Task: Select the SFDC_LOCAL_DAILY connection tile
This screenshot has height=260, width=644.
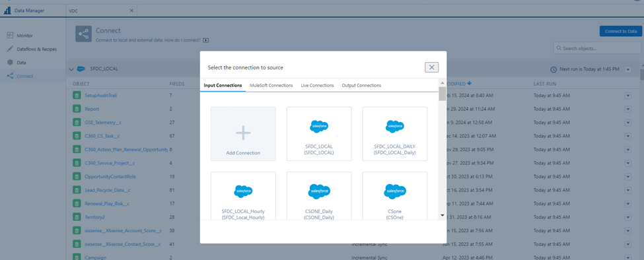Action: (x=395, y=134)
